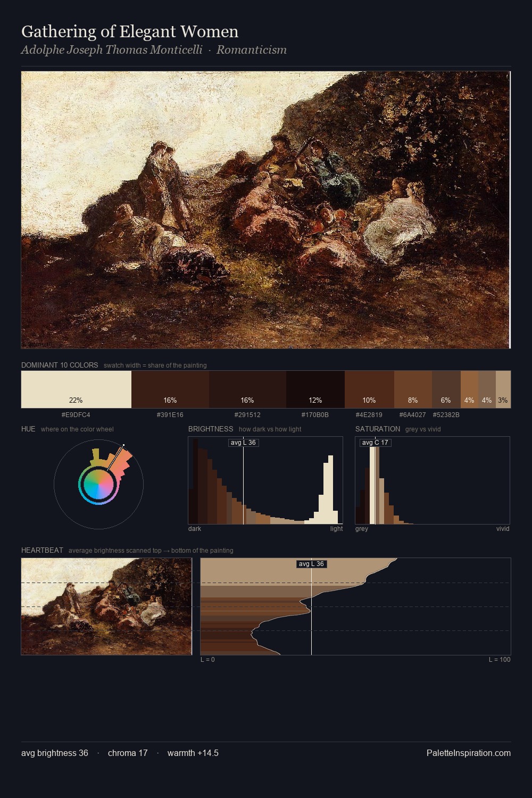Click the small heartbeat painting thumbnail
The image size is (532, 798).
106,606
